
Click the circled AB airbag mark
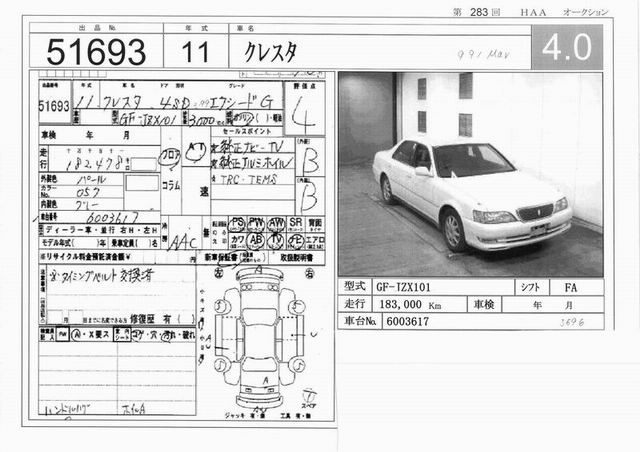tap(256, 240)
